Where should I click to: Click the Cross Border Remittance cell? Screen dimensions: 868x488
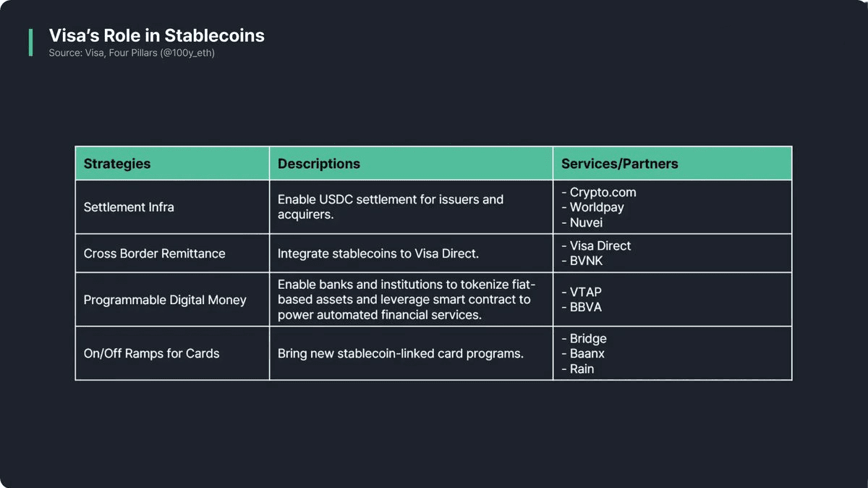pos(154,253)
